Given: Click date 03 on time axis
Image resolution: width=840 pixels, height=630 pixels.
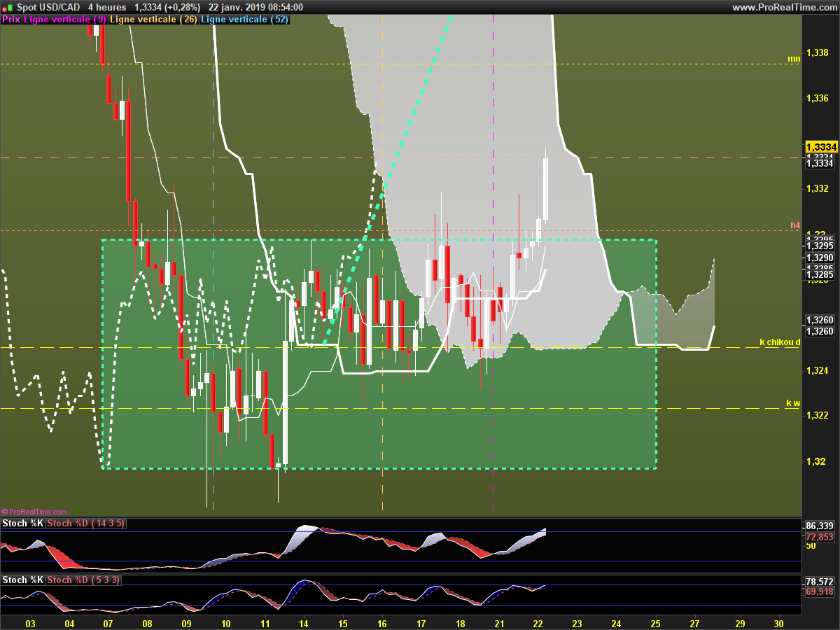Looking at the screenshot, I should 30,622.
